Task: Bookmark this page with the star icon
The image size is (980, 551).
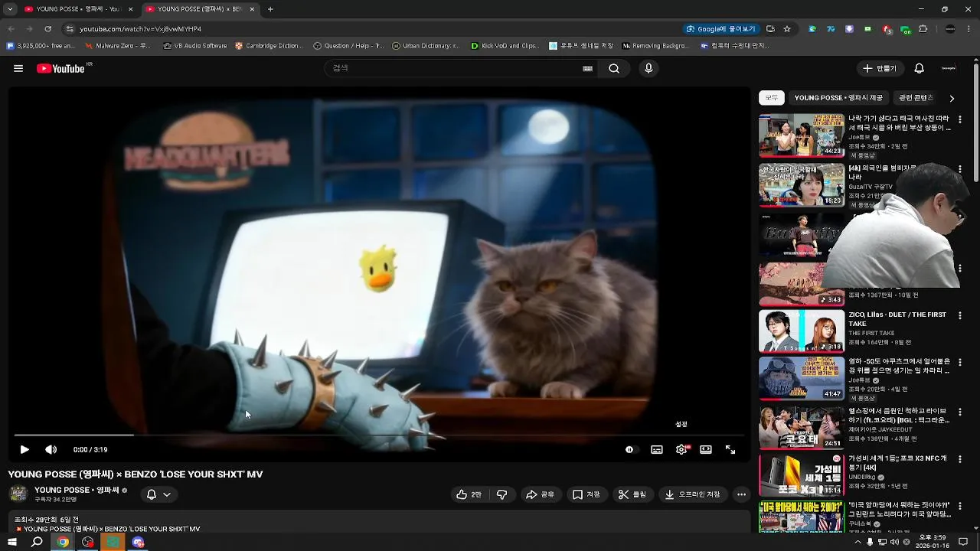Action: coord(787,29)
